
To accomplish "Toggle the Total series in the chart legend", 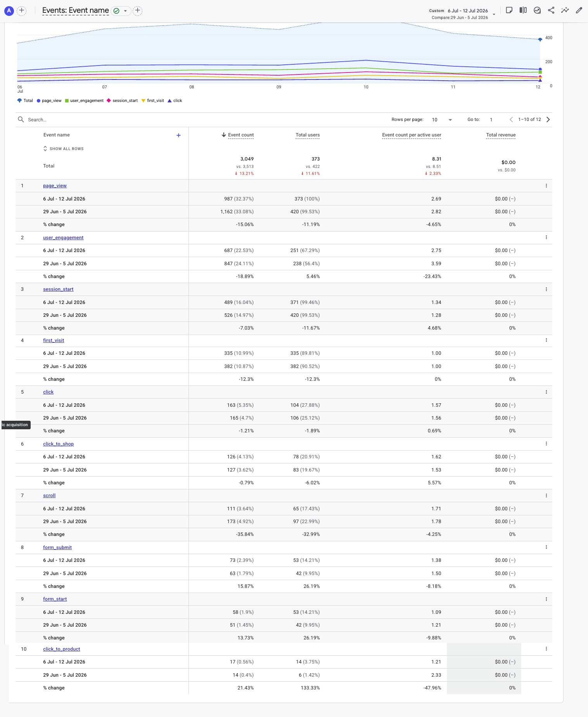I will (25, 101).
